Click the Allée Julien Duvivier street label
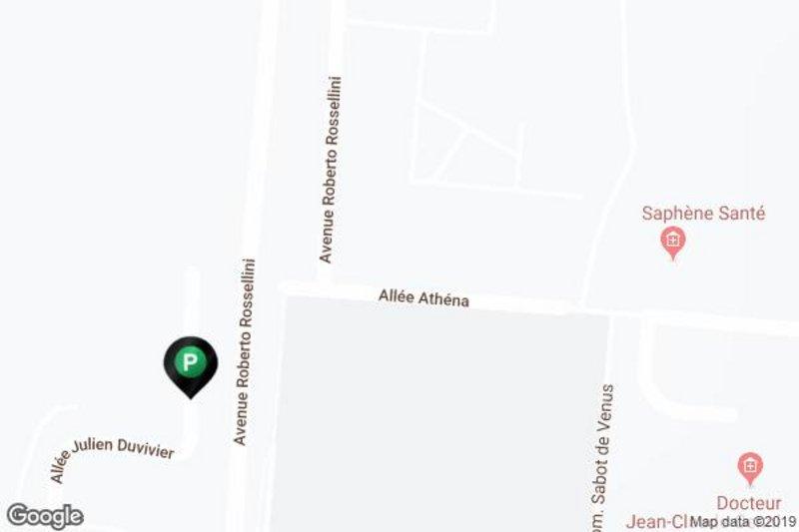 (112, 457)
